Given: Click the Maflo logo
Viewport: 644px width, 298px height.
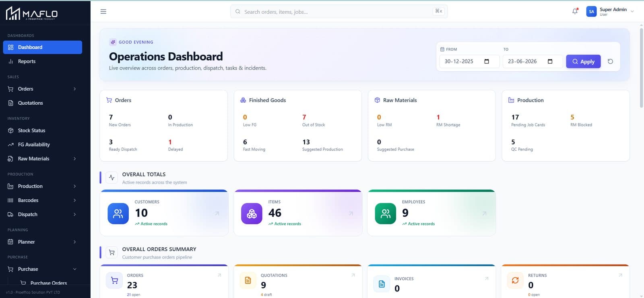Looking at the screenshot, I should click(x=32, y=13).
